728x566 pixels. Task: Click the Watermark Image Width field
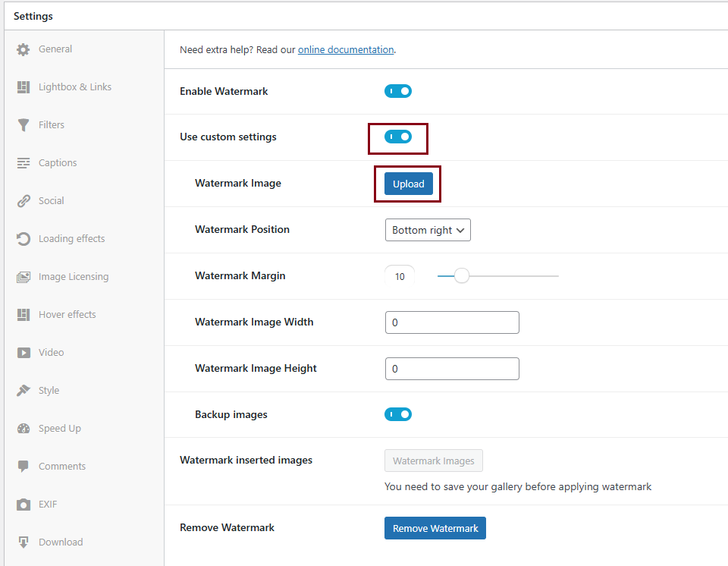coord(452,322)
